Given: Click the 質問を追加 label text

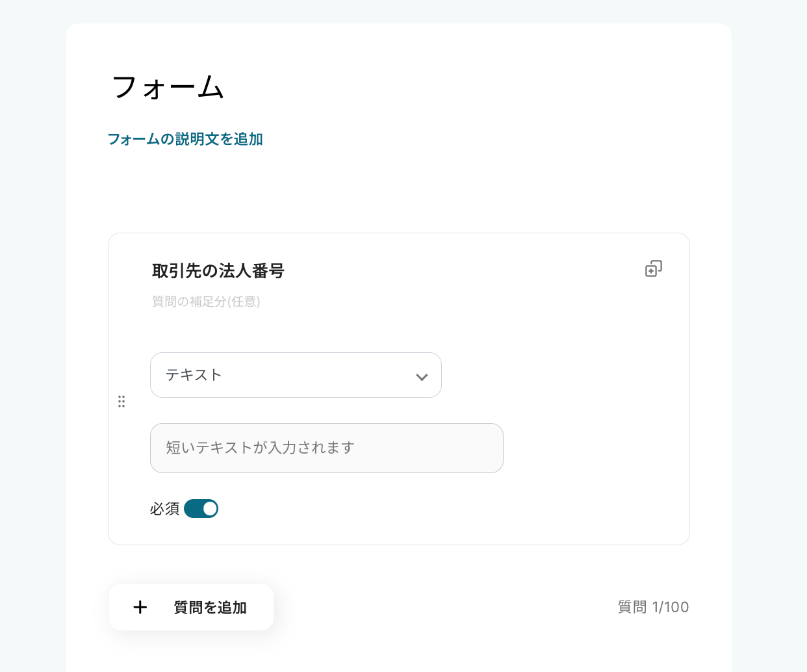Looking at the screenshot, I should 211,608.
